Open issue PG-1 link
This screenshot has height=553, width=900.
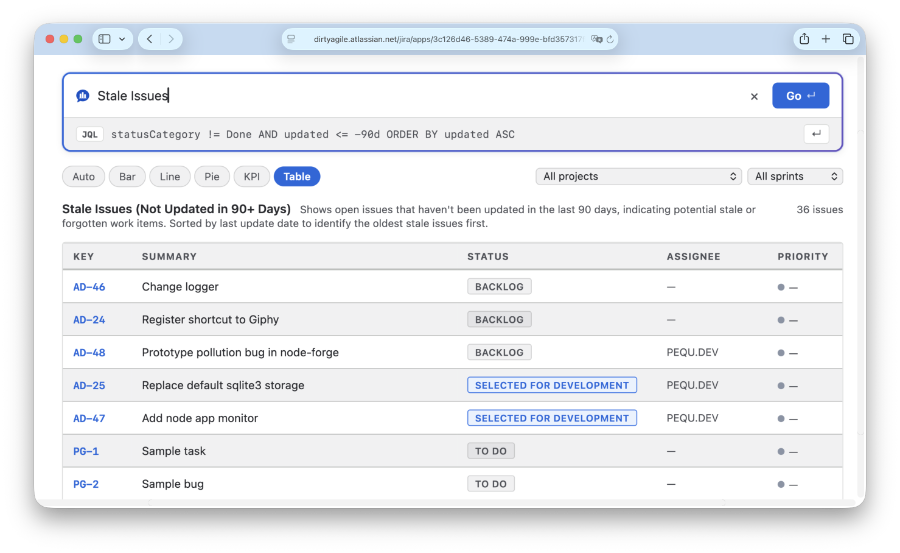pos(86,451)
